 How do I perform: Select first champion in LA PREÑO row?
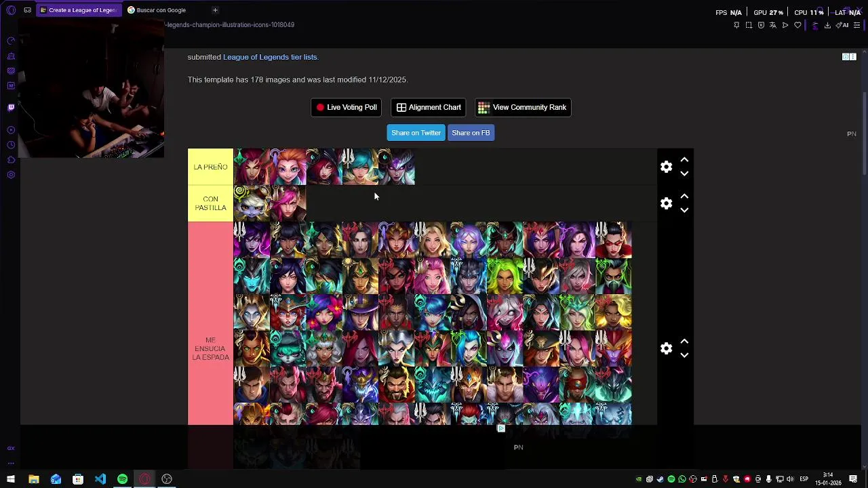pos(252,167)
